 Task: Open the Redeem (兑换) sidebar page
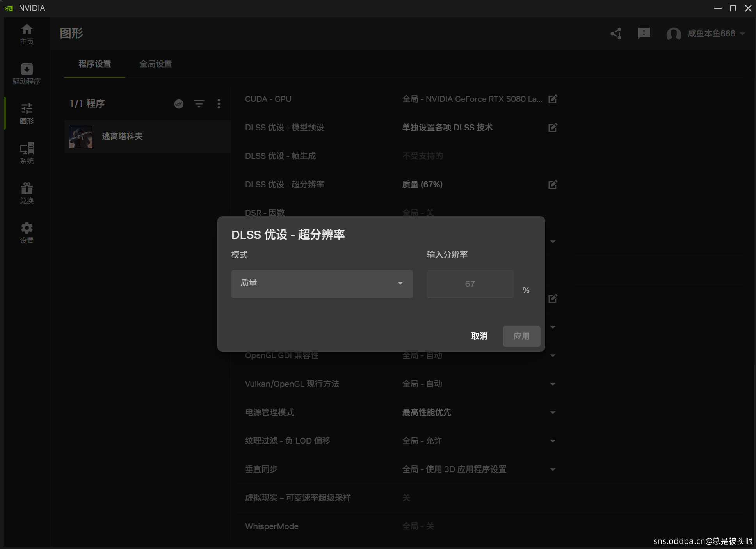point(27,193)
